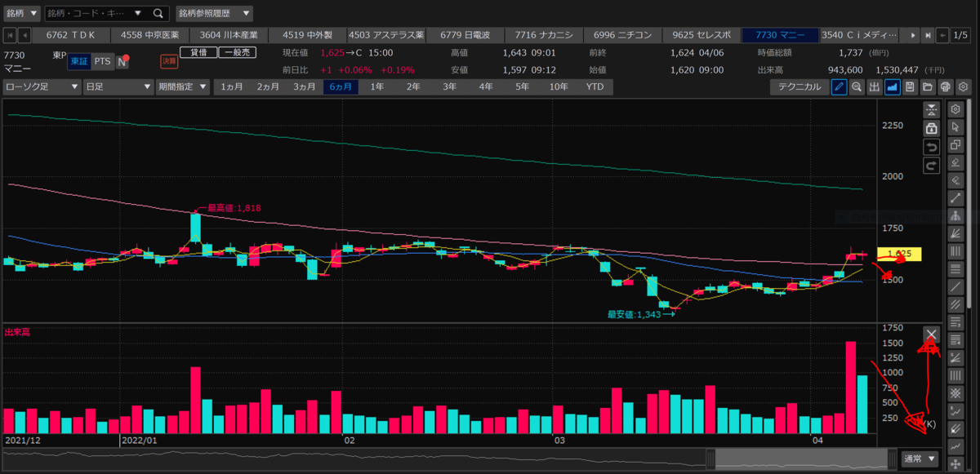Set chart period to 10年
Image resolution: width=980 pixels, height=474 pixels.
tap(559, 86)
